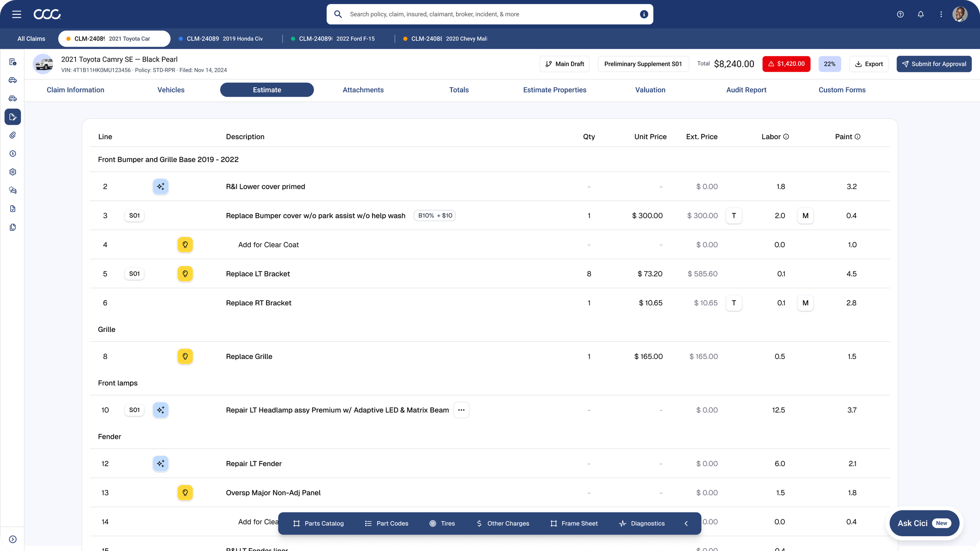Click the attachments paperclip sidebar icon
Image resolution: width=980 pixels, height=551 pixels.
point(13,135)
